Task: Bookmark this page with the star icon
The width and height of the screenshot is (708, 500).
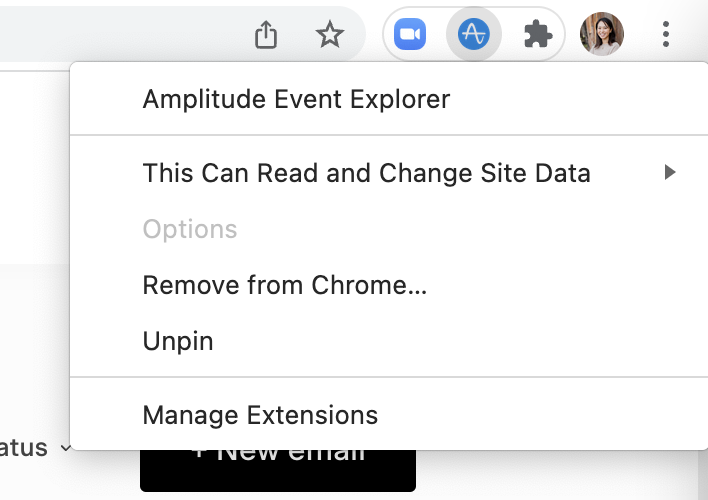Action: tap(329, 36)
